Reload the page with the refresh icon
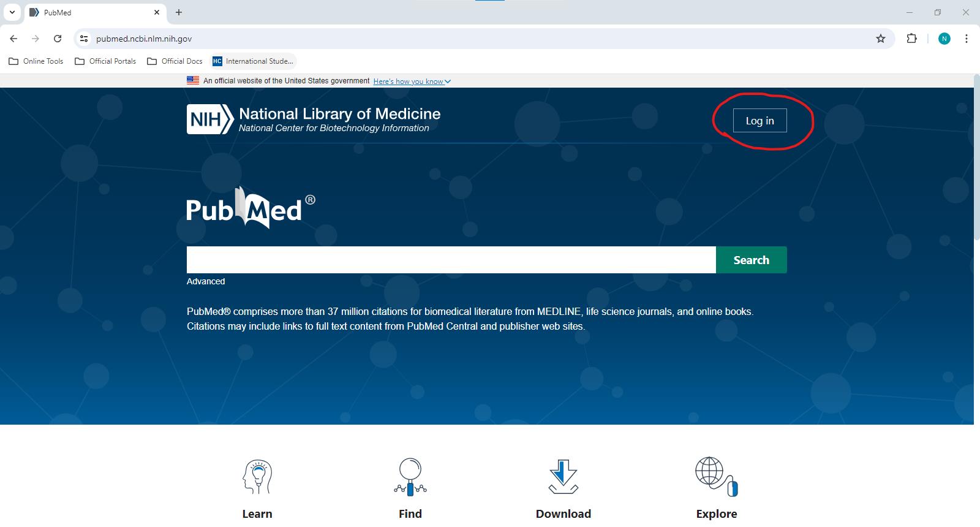This screenshot has height=527, width=980. pyautogui.click(x=58, y=39)
